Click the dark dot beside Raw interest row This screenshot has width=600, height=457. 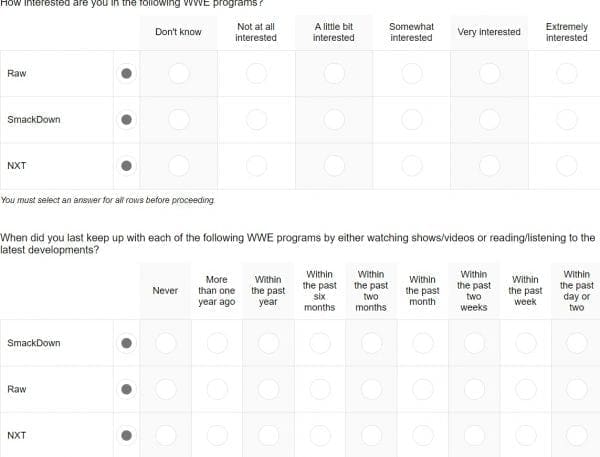(126, 73)
